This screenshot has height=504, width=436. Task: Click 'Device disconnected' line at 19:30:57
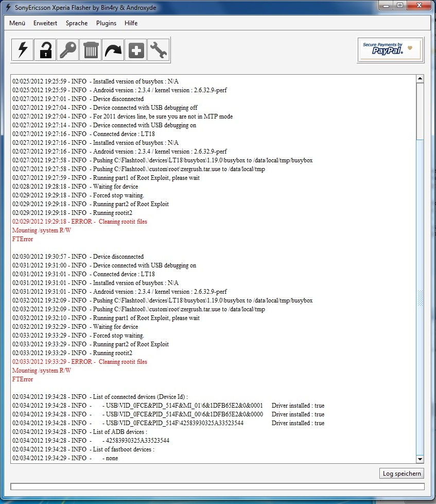78,257
